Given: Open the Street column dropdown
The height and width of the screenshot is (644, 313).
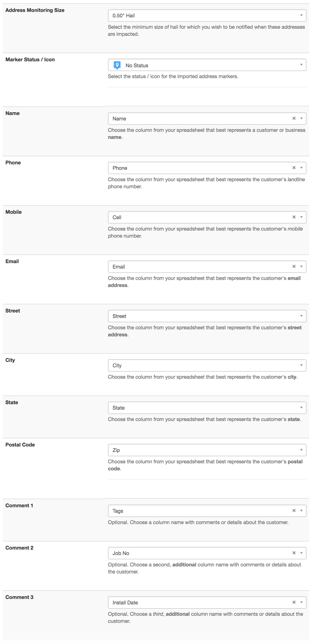Looking at the screenshot, I should click(x=207, y=316).
